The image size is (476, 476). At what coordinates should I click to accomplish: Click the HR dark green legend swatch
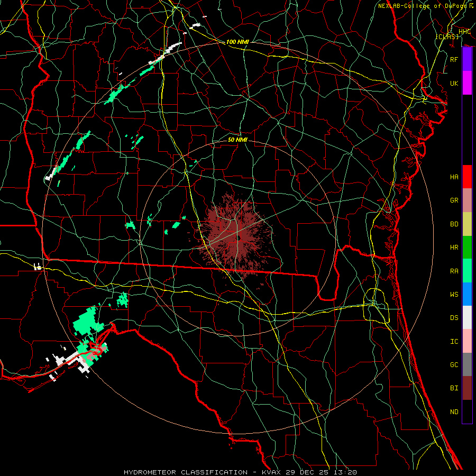tap(467, 247)
